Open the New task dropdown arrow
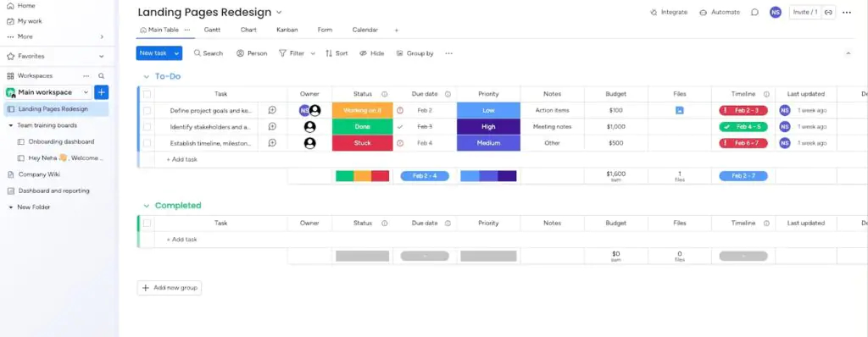The image size is (868, 337). pyautogui.click(x=176, y=53)
